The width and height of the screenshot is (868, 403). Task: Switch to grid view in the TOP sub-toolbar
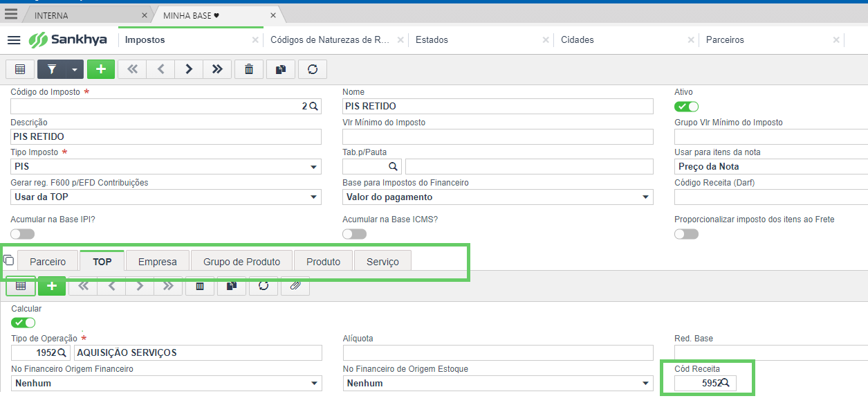[x=21, y=285]
